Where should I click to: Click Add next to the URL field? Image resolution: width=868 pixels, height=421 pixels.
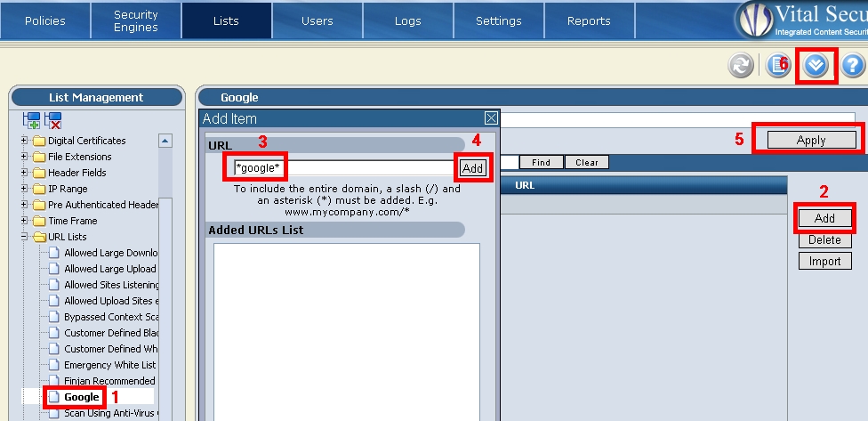coord(472,168)
